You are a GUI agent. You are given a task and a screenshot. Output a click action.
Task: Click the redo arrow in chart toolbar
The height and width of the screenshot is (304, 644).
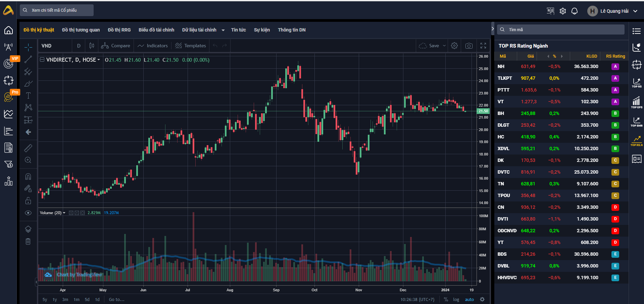[225, 46]
